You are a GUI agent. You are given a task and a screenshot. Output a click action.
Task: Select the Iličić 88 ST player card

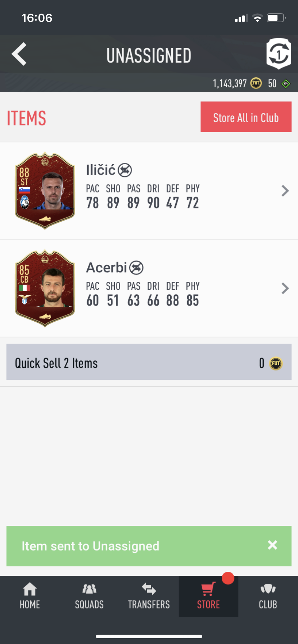(x=45, y=191)
